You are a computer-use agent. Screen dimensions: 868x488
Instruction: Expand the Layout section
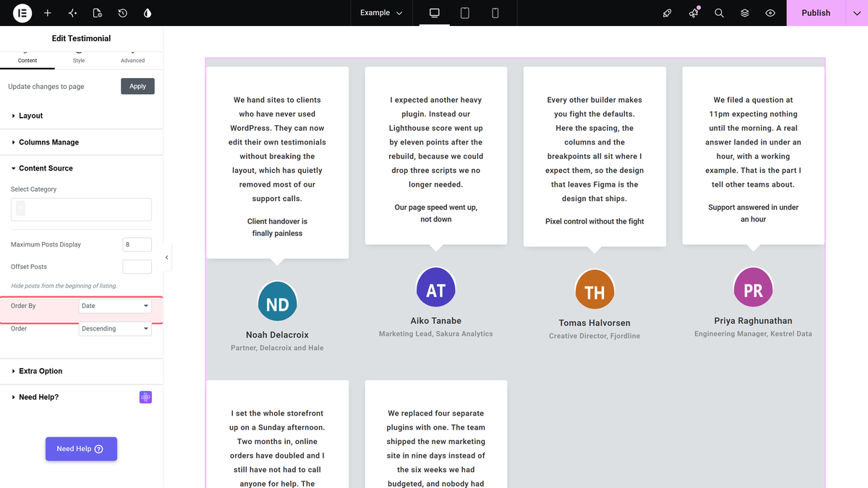(81, 116)
